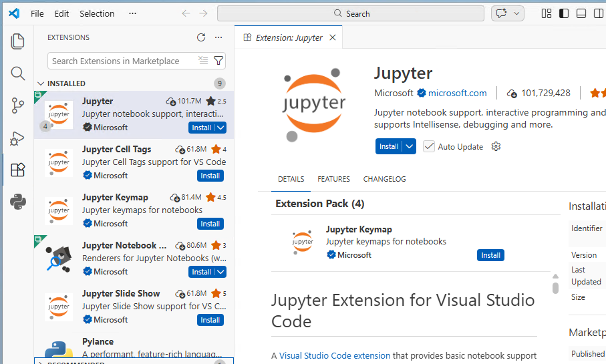606x364 pixels.
Task: Open Extensions panel more actions menu
Action: pos(218,37)
